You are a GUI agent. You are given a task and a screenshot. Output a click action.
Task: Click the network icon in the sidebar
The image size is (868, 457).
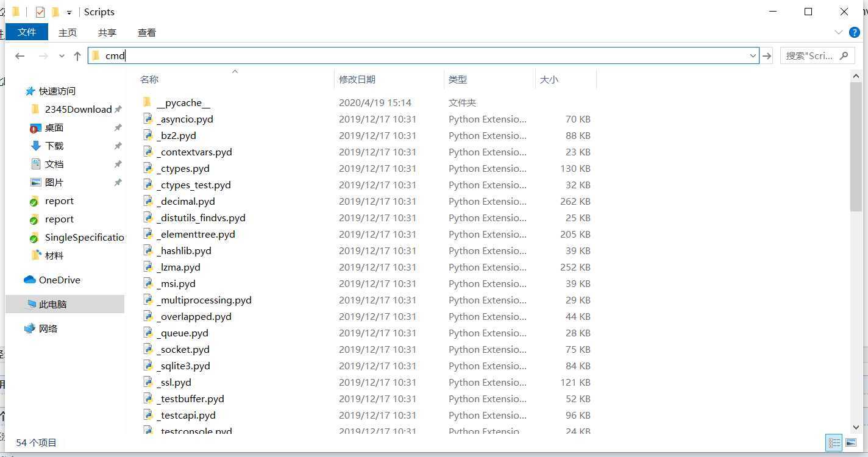(30, 328)
